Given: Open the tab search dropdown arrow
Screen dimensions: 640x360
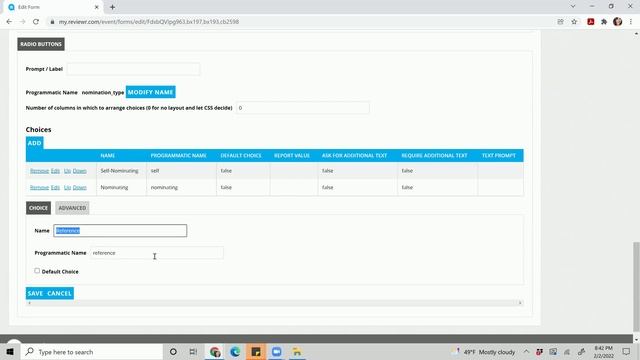Looking at the screenshot, I should tap(573, 7).
